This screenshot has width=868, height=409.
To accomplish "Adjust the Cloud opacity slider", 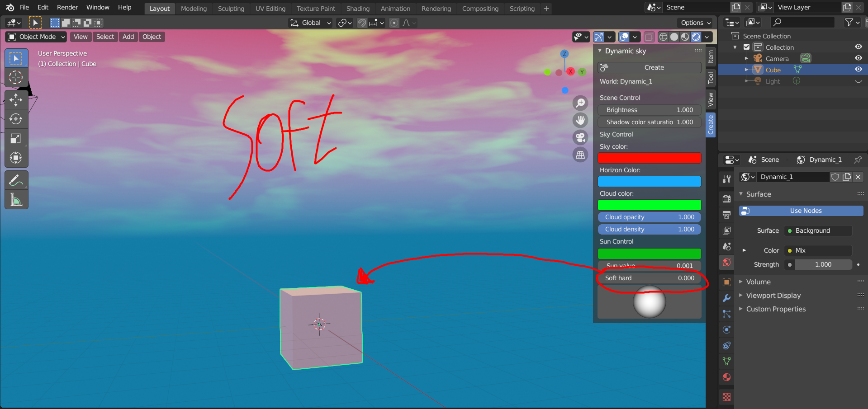I will tap(650, 217).
